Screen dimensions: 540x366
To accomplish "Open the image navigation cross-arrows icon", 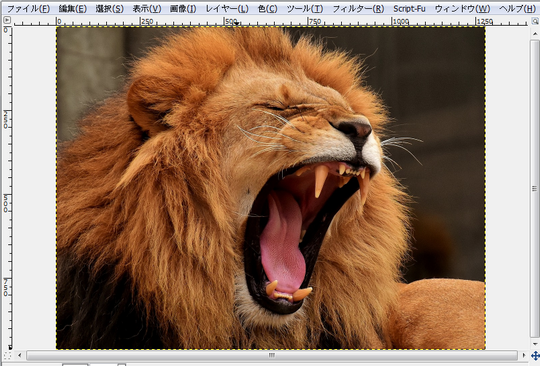I will click(x=535, y=355).
